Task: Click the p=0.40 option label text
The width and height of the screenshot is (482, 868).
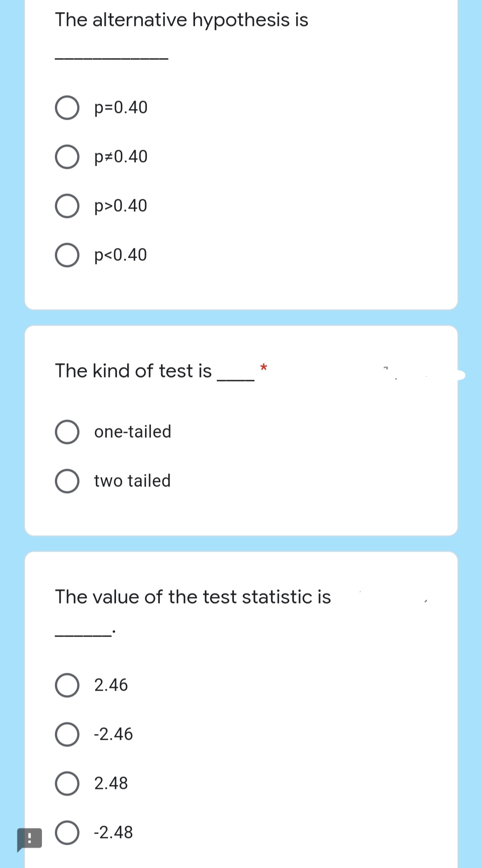Action: point(120,108)
